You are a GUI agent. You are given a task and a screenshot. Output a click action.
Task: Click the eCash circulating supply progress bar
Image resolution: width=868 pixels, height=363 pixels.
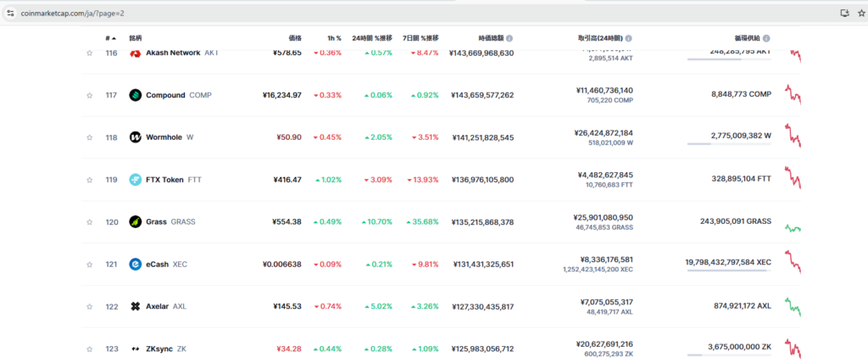click(x=729, y=271)
